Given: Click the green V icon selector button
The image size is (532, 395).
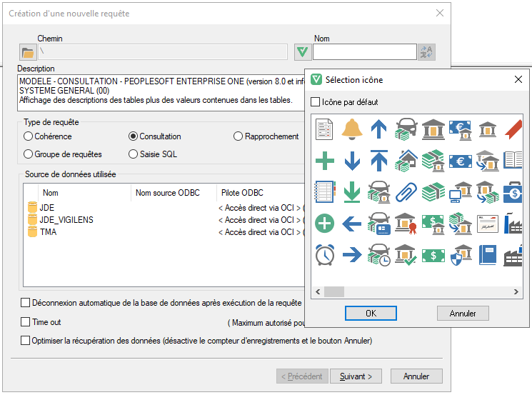Looking at the screenshot, I should 302,52.
